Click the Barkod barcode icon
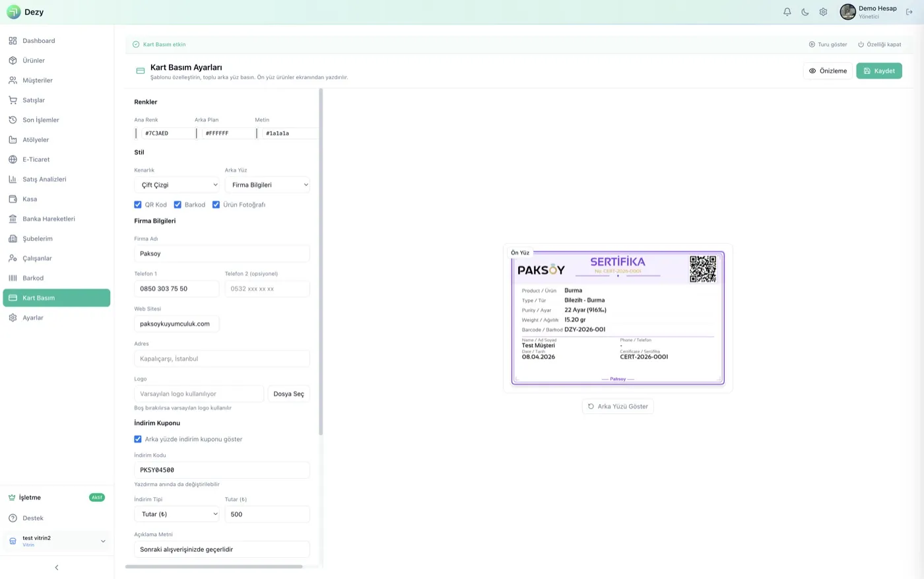The image size is (924, 579). point(13,279)
